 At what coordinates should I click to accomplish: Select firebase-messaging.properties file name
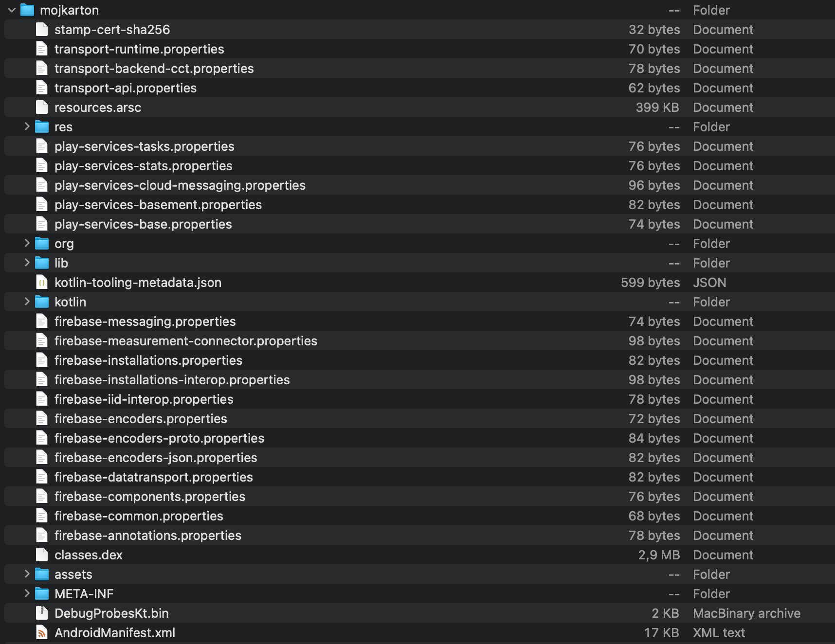coord(145,322)
